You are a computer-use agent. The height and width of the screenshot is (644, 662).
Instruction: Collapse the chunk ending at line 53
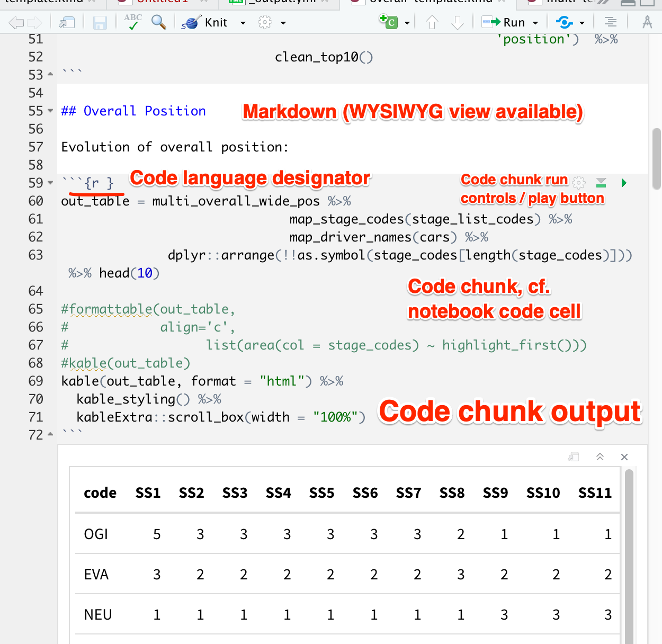50,75
